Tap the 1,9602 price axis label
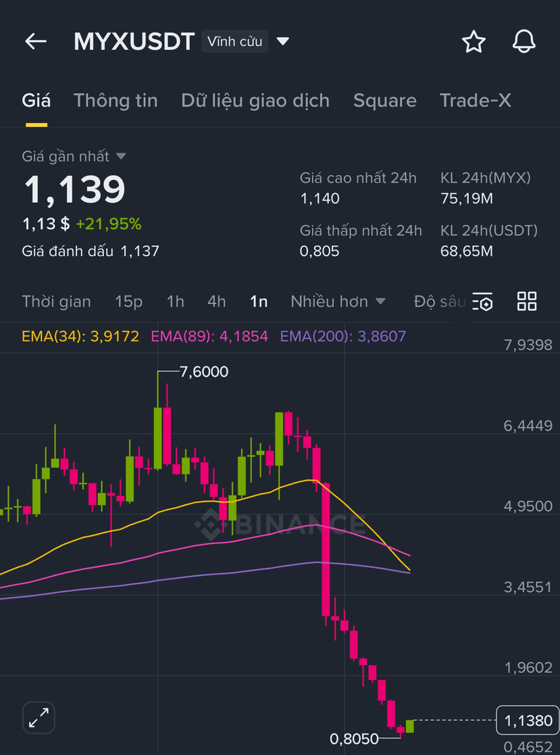The image size is (560, 755). point(528,668)
